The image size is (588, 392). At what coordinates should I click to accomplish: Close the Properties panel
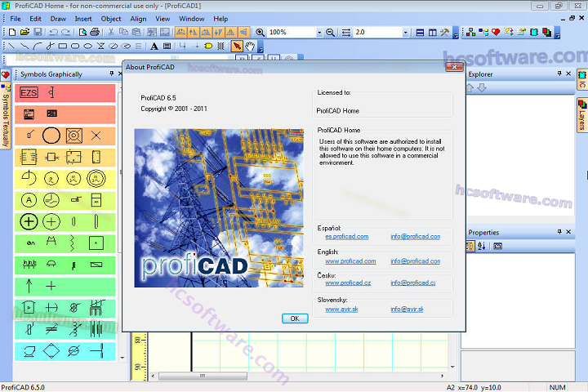point(568,232)
